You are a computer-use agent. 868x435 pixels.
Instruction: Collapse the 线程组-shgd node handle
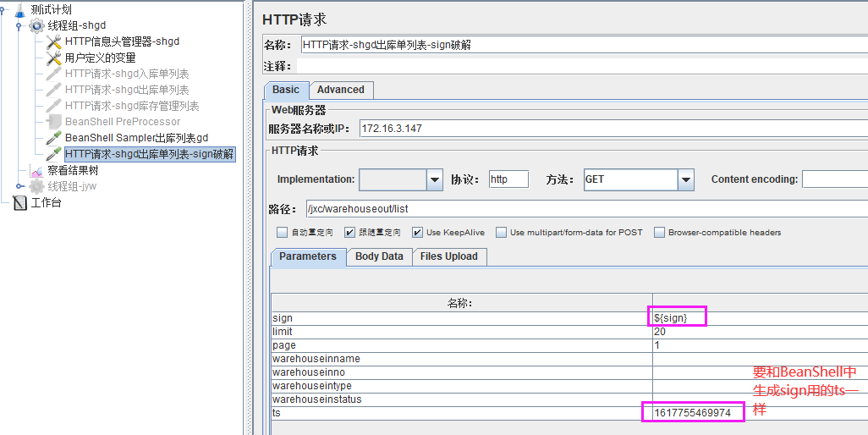click(19, 25)
